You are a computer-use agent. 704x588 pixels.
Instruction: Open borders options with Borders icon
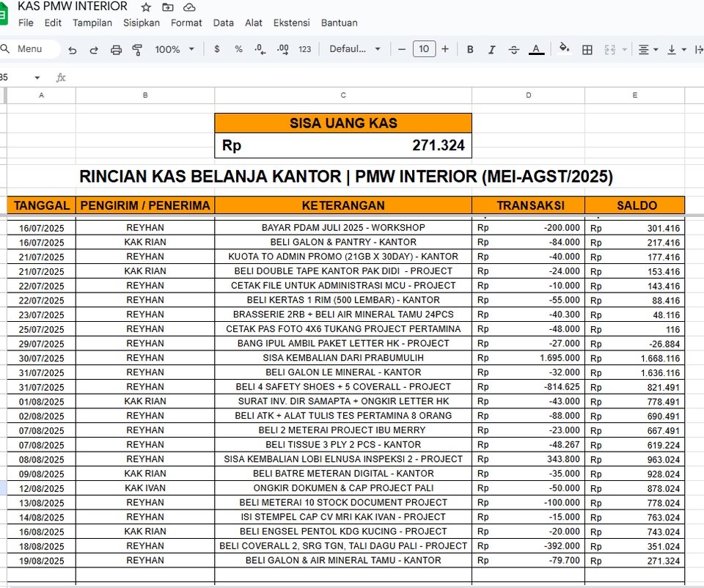tap(587, 49)
